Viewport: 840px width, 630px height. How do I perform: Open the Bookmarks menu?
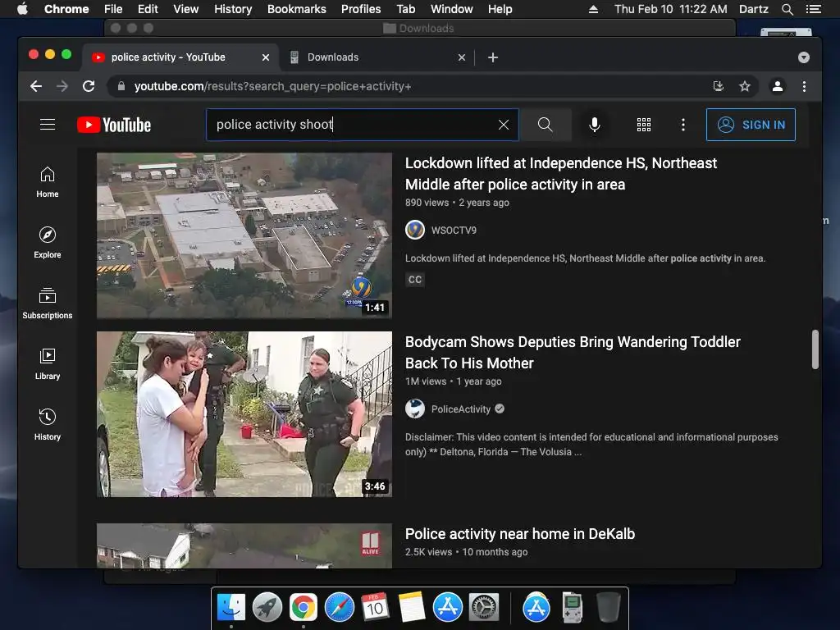(x=296, y=9)
